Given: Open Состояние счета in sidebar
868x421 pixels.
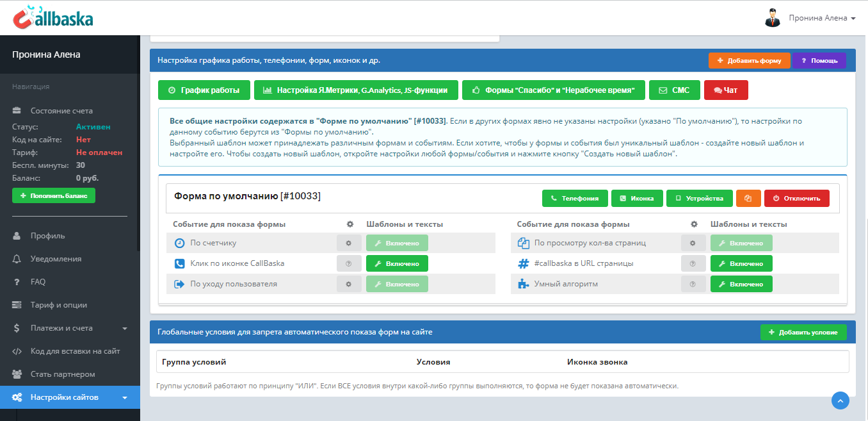Looking at the screenshot, I should (61, 111).
